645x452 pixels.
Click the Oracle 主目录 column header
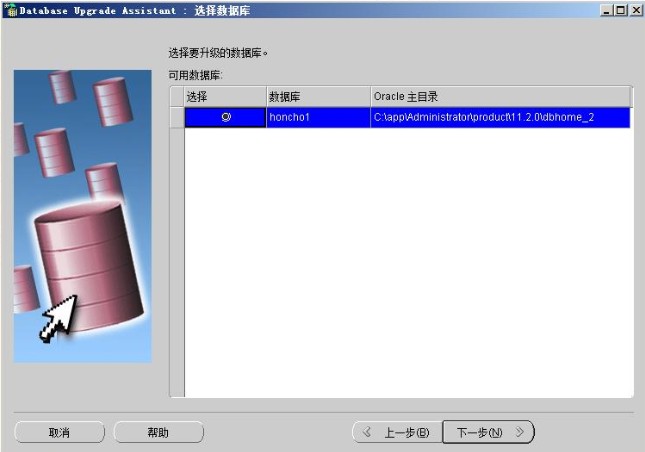[500, 96]
